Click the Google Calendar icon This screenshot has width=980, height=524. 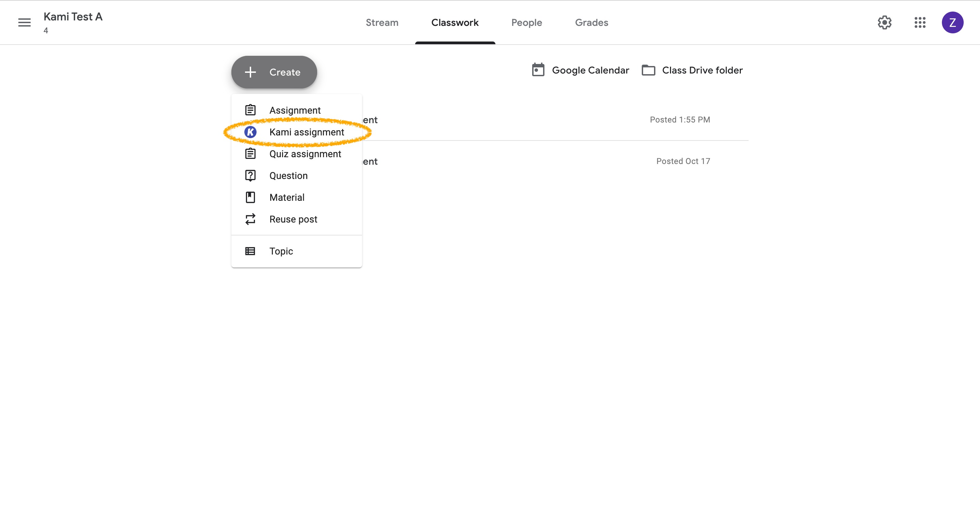[x=538, y=70]
